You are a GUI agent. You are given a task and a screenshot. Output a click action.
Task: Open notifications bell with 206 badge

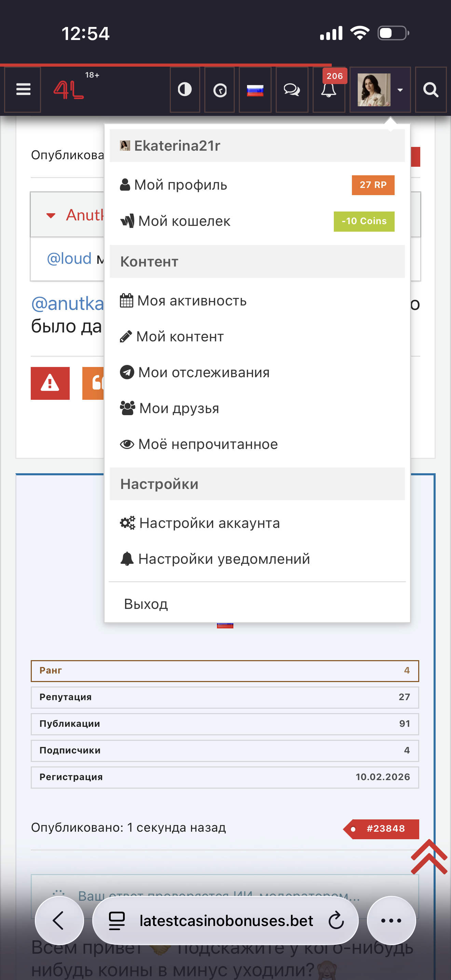329,90
